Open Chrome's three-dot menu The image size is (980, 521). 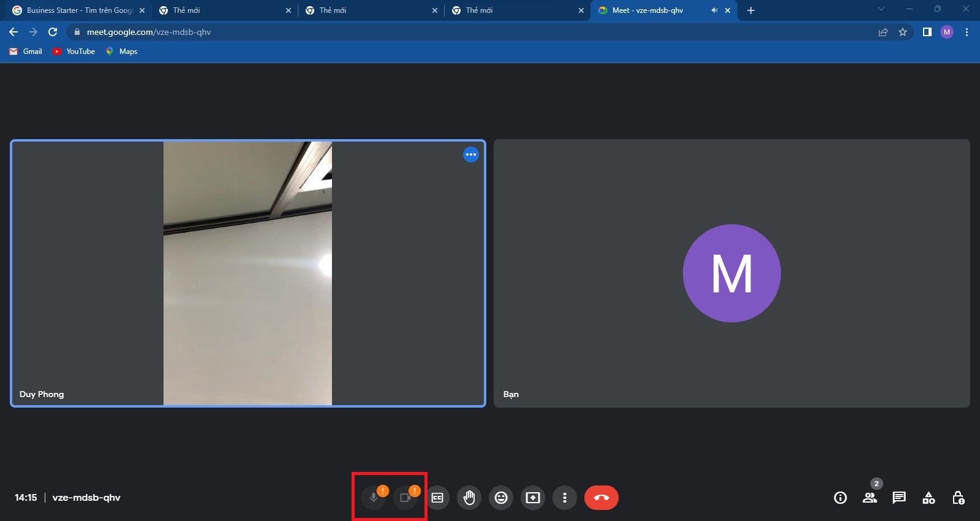coord(967,32)
